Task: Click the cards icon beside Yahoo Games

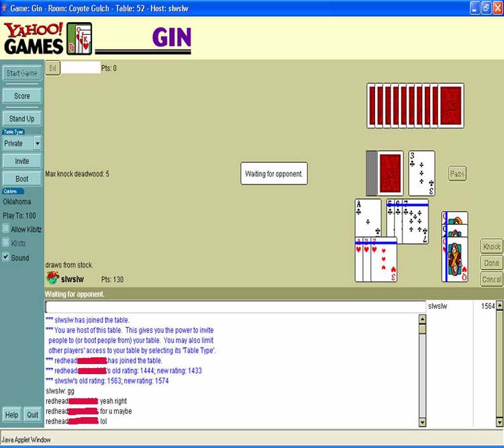Action: click(79, 38)
